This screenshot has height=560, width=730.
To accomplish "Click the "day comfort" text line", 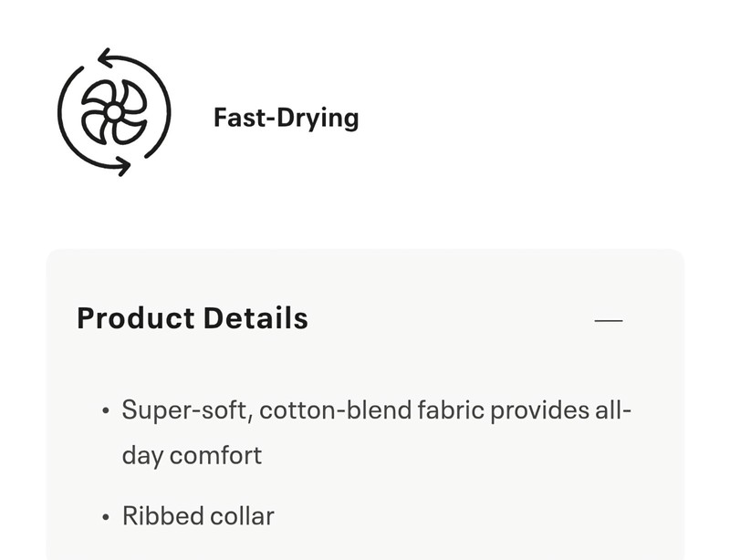I will pyautogui.click(x=192, y=455).
